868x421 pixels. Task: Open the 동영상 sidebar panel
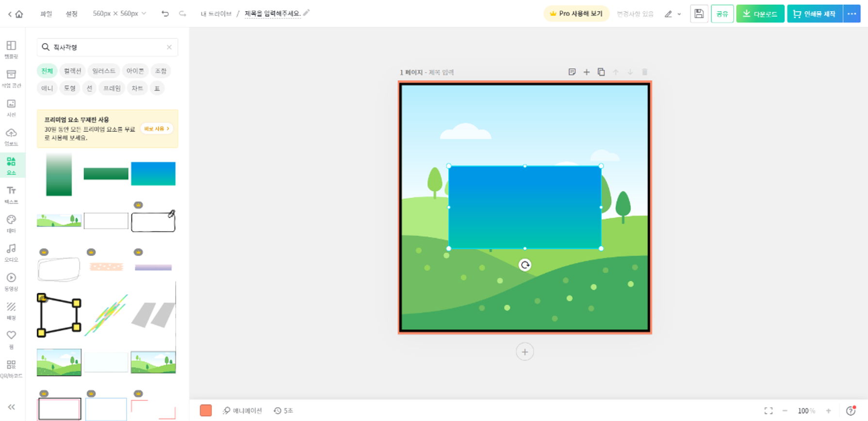tap(11, 282)
